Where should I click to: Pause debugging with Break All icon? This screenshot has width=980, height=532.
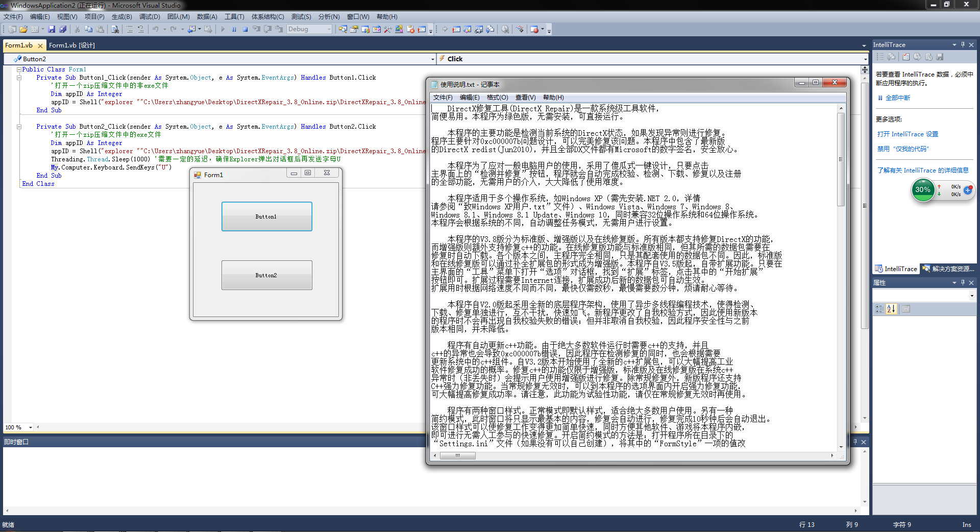pyautogui.click(x=234, y=29)
